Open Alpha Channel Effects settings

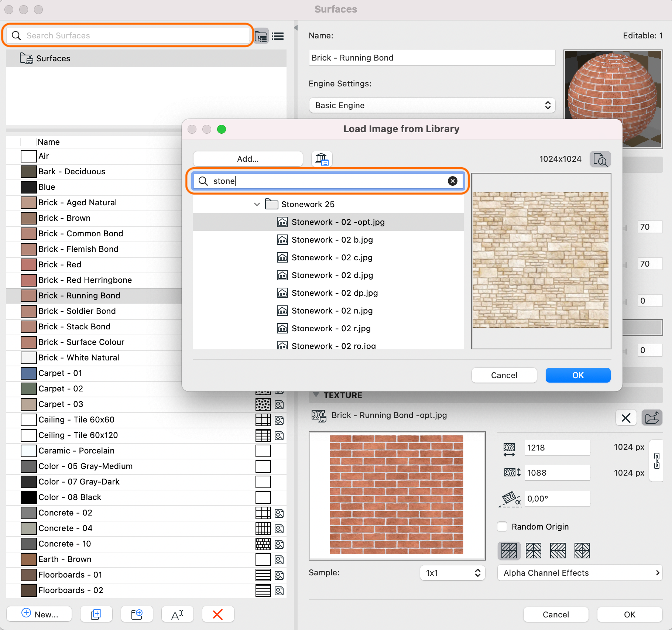579,573
